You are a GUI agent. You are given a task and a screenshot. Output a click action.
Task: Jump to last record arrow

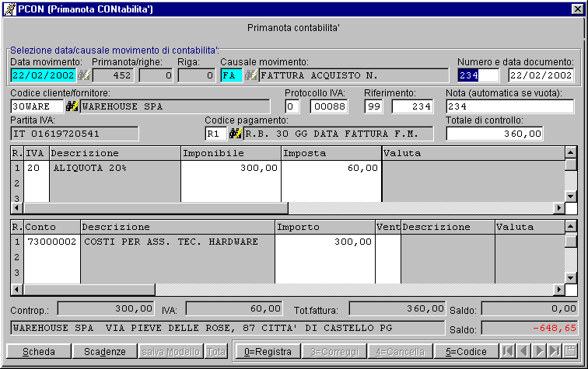[554, 351]
